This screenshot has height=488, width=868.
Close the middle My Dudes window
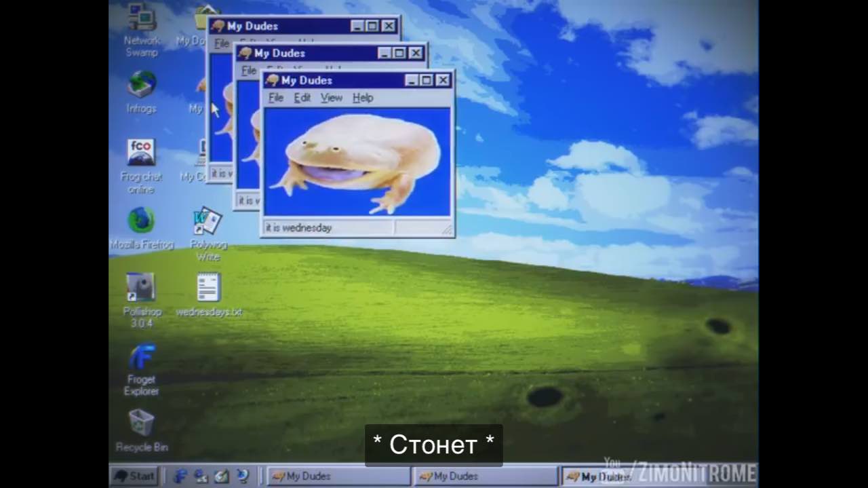click(x=416, y=53)
